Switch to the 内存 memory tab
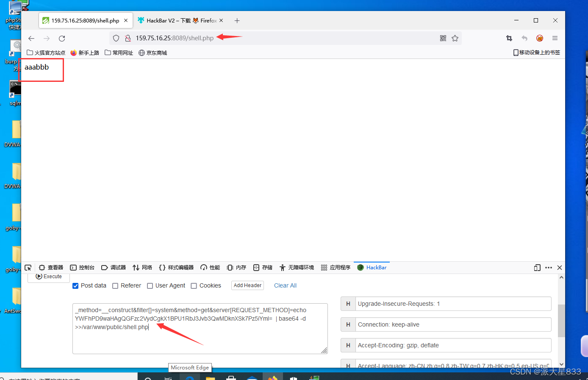The width and height of the screenshot is (588, 380). click(x=236, y=268)
